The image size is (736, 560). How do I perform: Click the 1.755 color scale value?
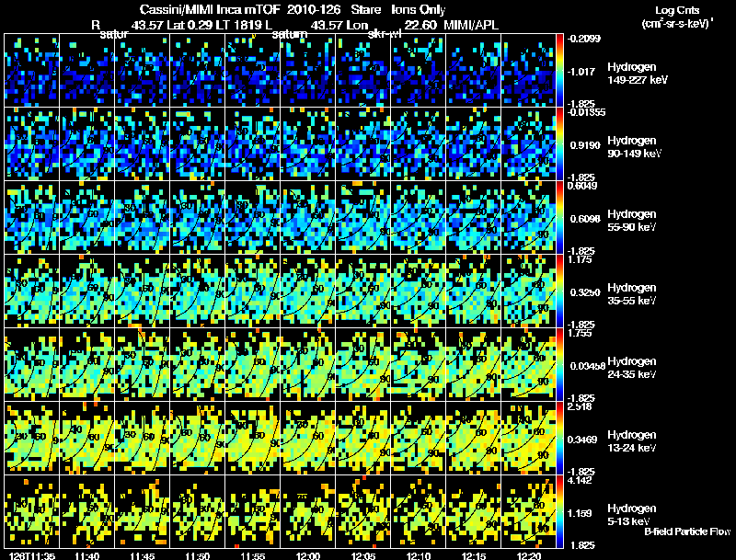point(580,333)
